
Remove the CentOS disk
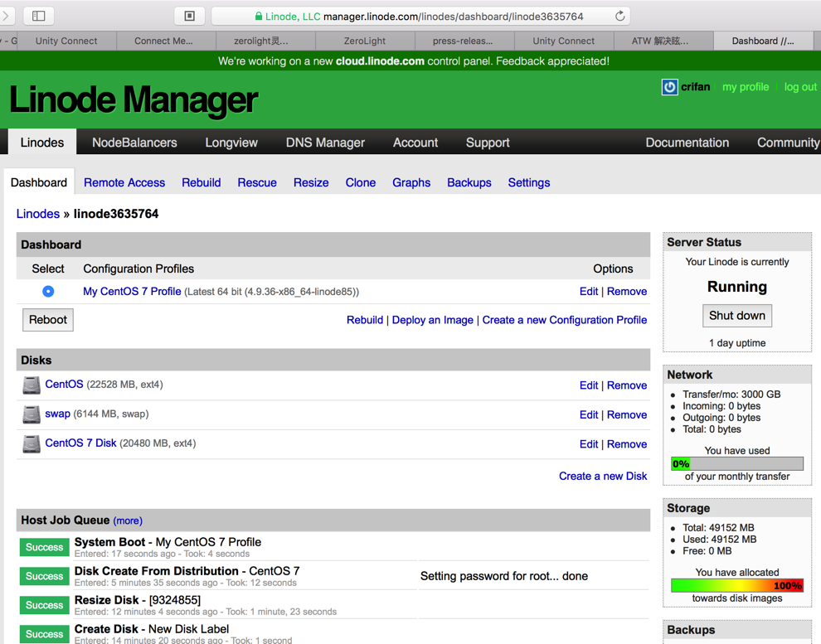pyautogui.click(x=627, y=385)
